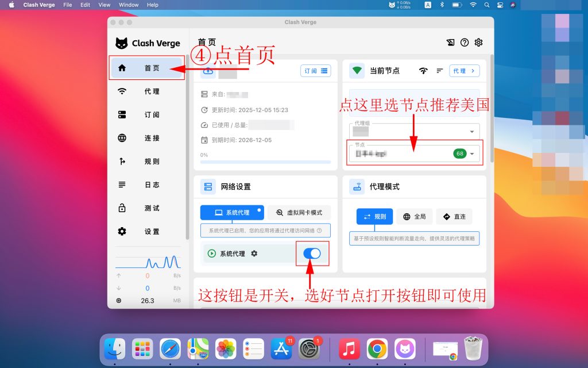Select 全局 proxy mode
Viewport: 588px width, 368px height.
415,217
